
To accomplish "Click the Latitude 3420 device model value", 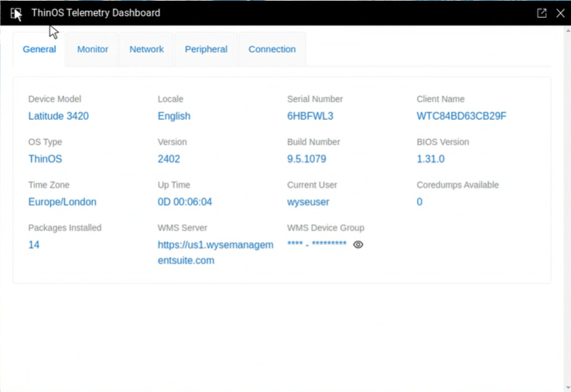I will coord(59,116).
